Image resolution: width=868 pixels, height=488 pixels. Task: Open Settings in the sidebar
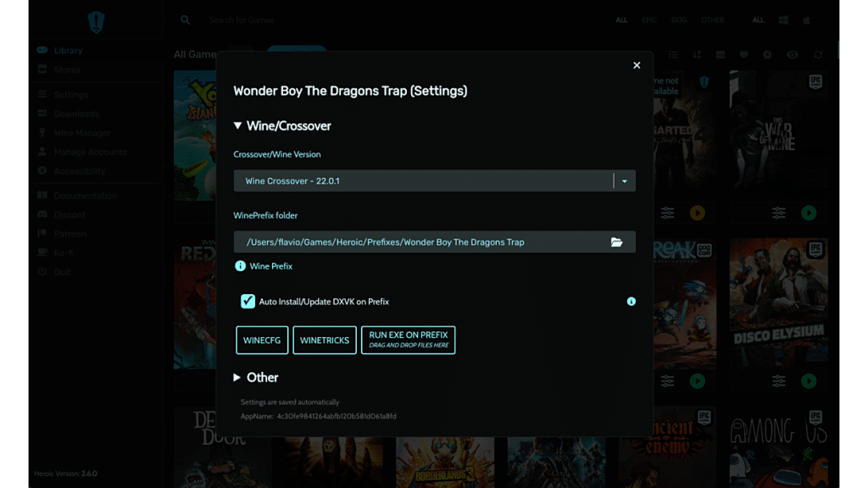(95, 95)
